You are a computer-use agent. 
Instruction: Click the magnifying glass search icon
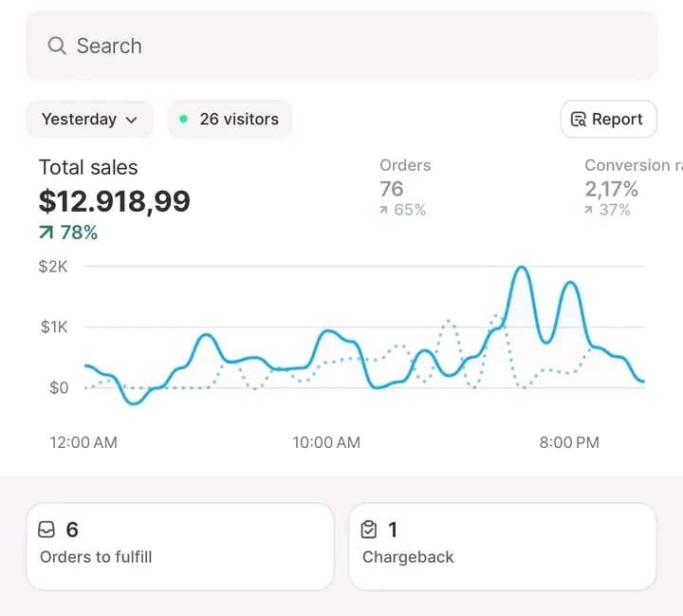point(57,46)
